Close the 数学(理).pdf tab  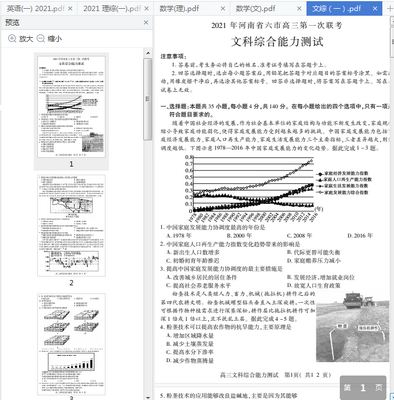(223, 9)
